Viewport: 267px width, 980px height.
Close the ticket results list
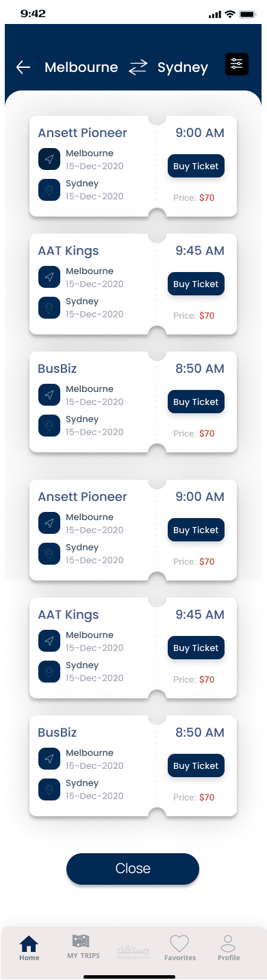pos(133,869)
